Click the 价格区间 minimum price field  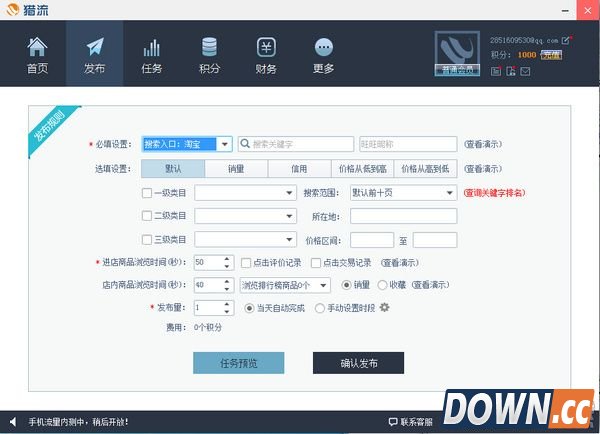pos(372,240)
